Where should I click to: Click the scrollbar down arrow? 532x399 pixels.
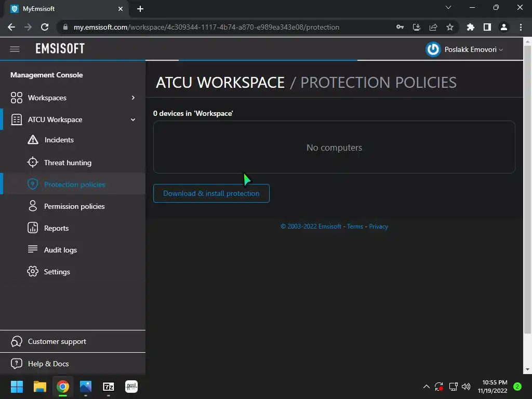527,369
